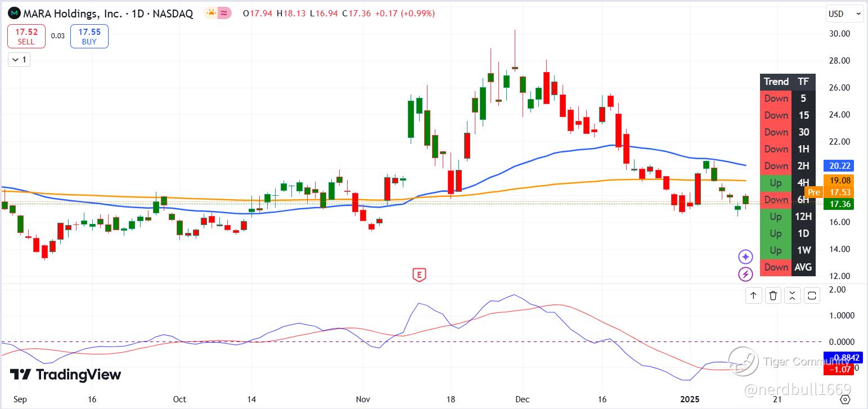The width and height of the screenshot is (868, 409).
Task: Collapse the indicator pane
Action: coord(792,295)
